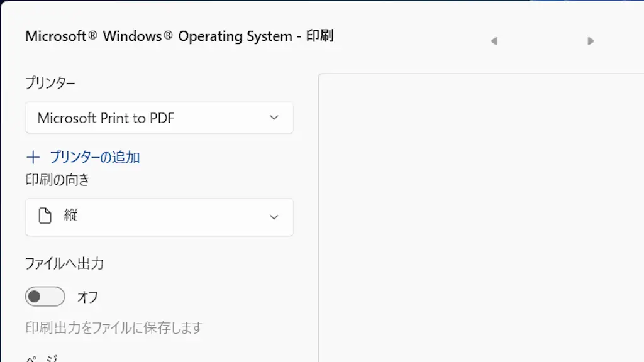Click the chevron on the orientation dropdown
This screenshot has height=362, width=644.
coord(274,217)
